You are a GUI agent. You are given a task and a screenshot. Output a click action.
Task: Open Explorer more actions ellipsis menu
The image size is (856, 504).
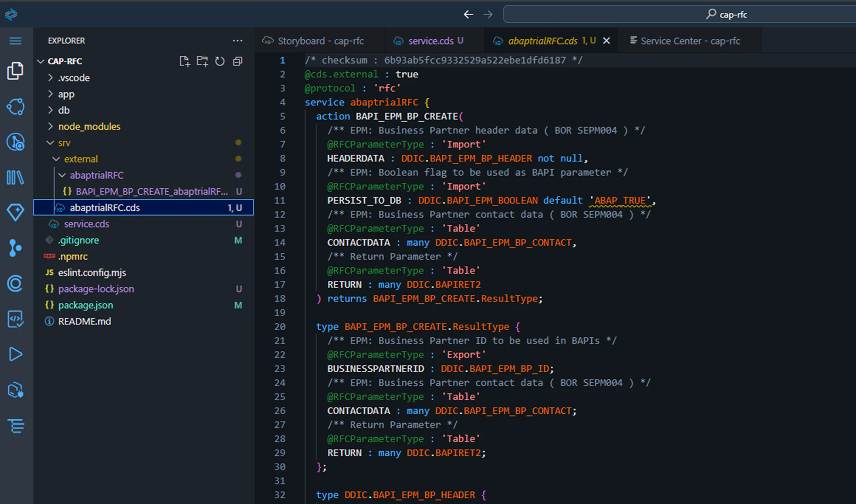click(238, 41)
